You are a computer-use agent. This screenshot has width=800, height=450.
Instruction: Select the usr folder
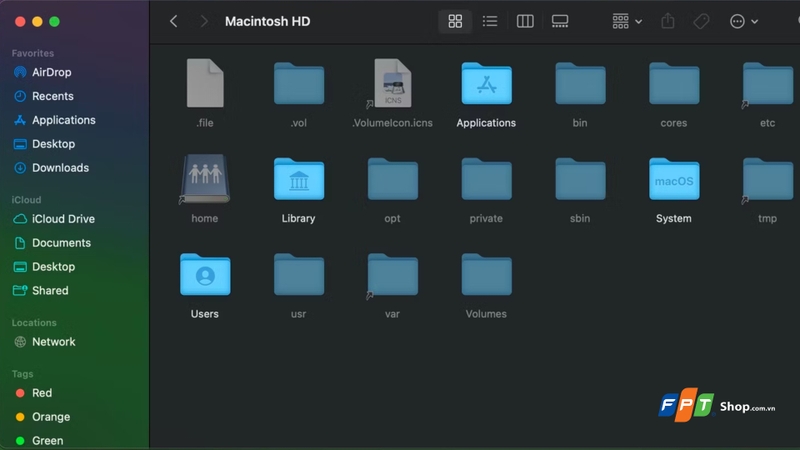[x=299, y=274]
